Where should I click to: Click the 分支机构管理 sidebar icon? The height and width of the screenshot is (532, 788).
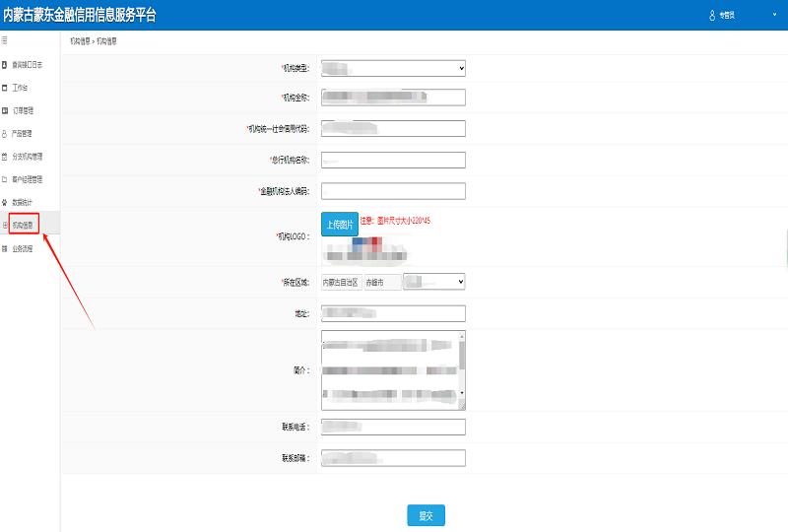[5, 157]
